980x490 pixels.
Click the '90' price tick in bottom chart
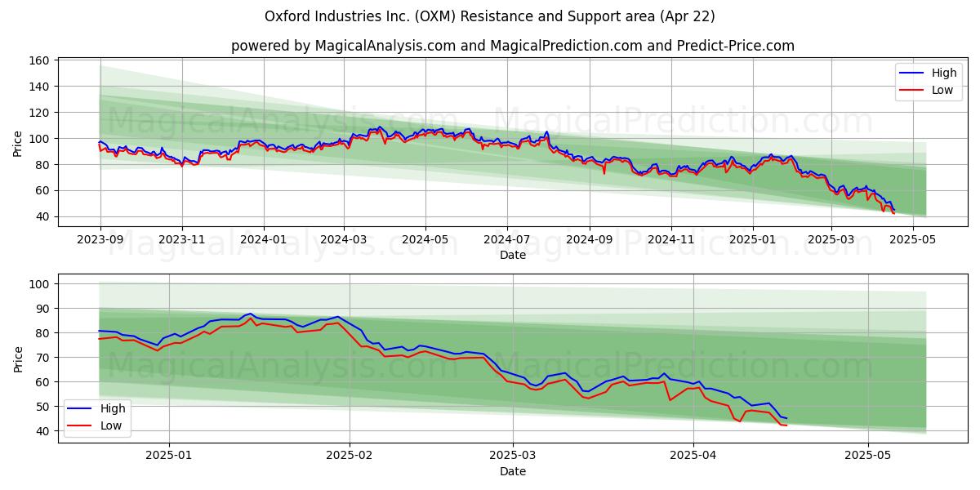[x=44, y=309]
